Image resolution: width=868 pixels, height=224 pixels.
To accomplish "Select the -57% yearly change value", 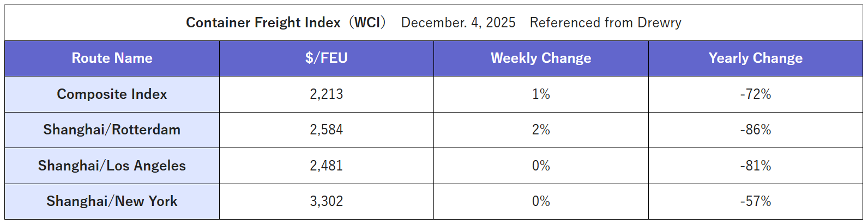I will tap(755, 201).
